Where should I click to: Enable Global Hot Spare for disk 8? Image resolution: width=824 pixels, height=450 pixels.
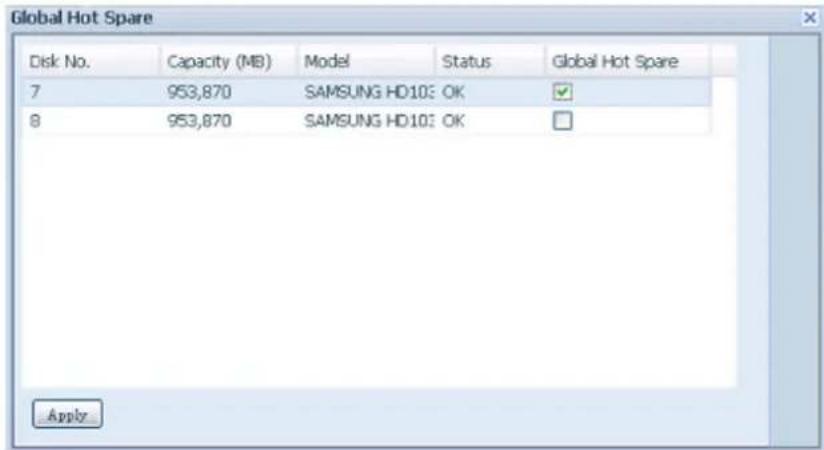(562, 121)
